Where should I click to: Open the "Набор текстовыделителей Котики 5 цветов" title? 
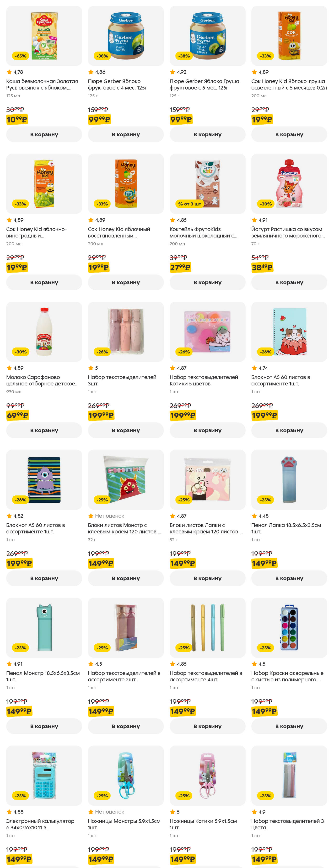coord(204,380)
